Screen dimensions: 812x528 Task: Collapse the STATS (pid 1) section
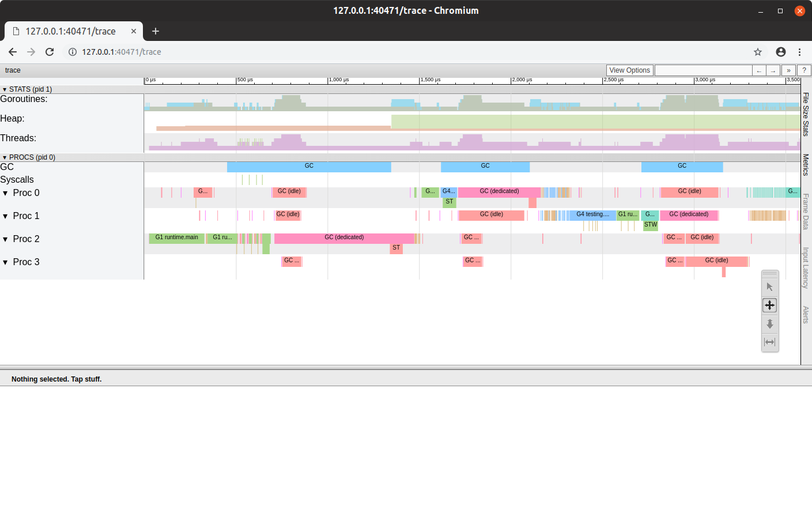click(5, 89)
